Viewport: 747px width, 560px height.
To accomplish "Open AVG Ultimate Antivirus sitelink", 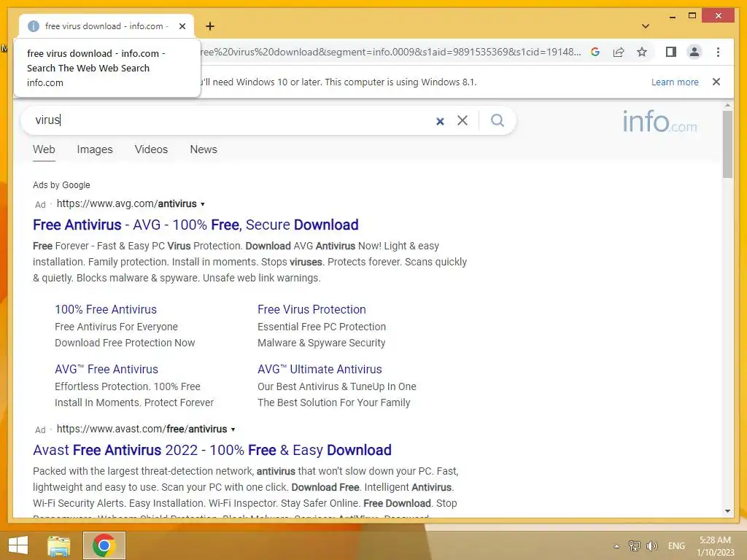I will pyautogui.click(x=320, y=370).
